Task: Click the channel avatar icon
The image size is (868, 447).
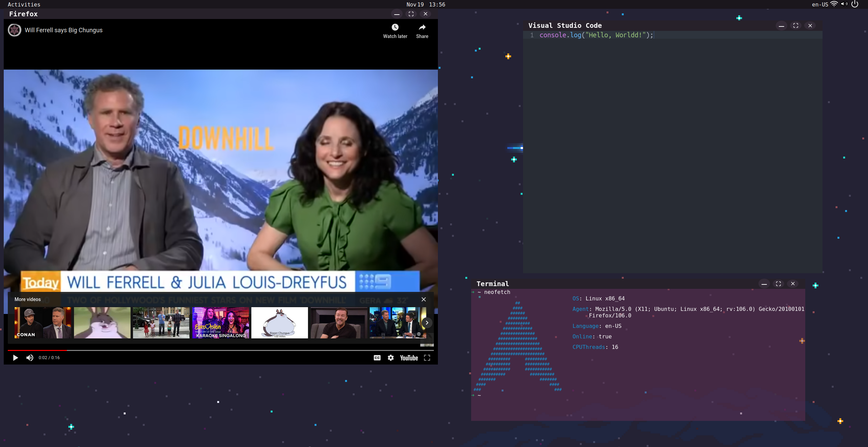Action: (15, 30)
